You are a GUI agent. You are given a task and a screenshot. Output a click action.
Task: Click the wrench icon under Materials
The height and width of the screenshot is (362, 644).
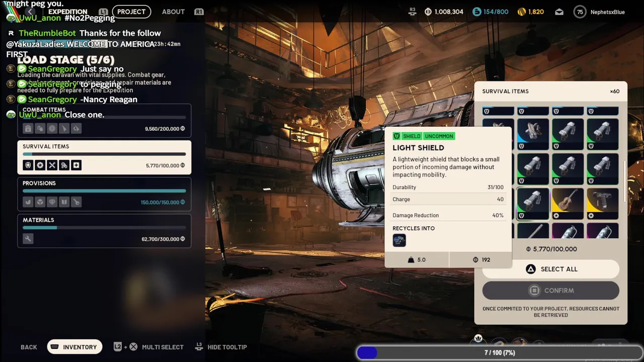(28, 239)
